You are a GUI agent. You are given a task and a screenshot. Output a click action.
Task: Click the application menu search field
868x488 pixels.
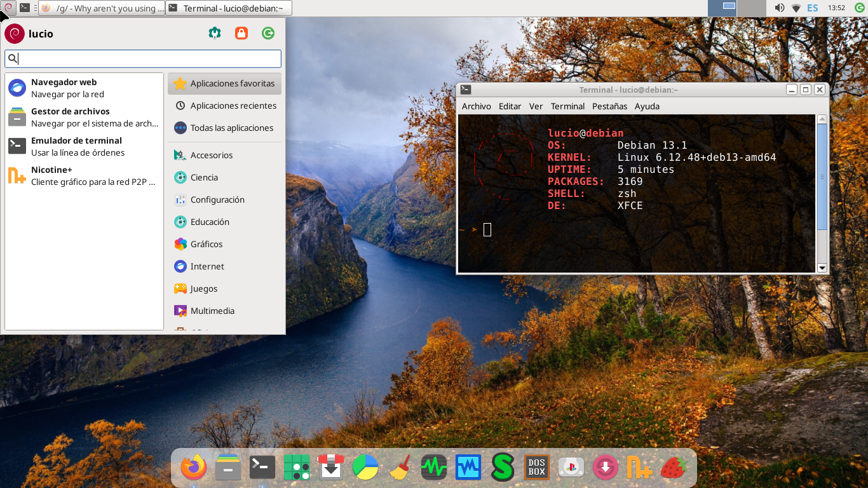[x=143, y=58]
